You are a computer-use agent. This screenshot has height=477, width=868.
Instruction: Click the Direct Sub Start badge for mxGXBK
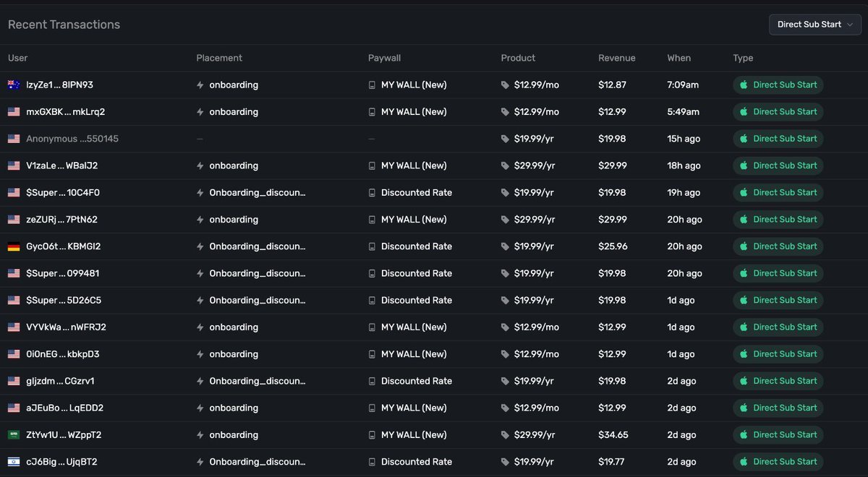[778, 112]
